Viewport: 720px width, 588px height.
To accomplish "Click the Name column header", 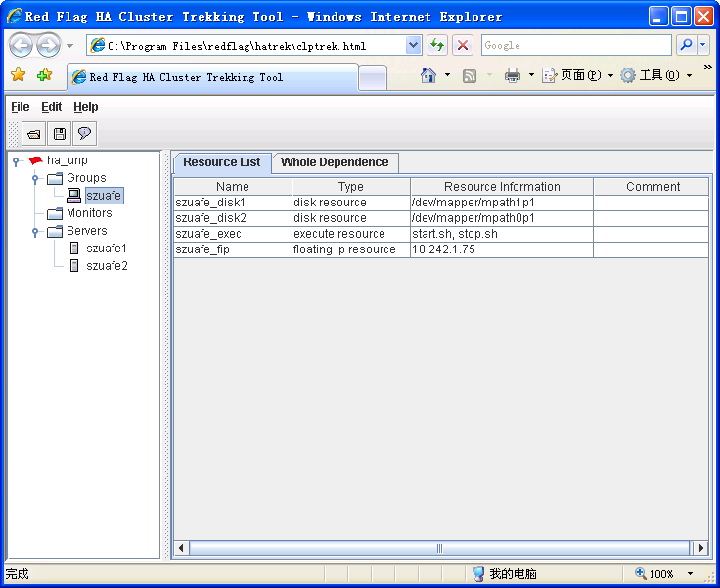I will (233, 187).
